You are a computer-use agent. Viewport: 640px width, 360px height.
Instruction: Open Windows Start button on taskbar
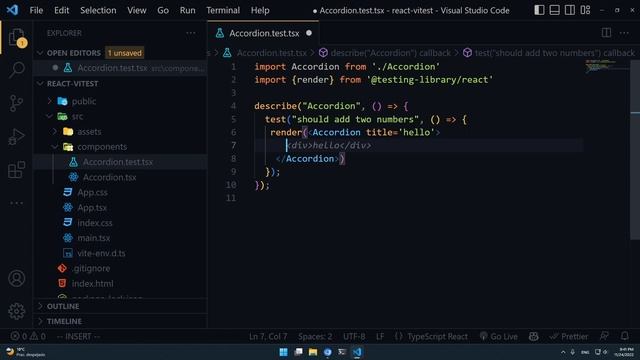[x=283, y=352]
